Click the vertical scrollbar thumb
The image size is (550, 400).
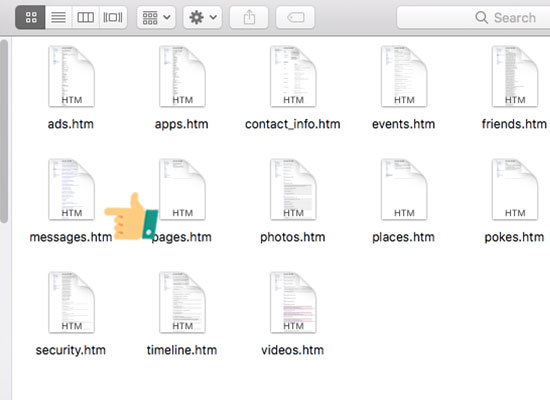(4, 131)
